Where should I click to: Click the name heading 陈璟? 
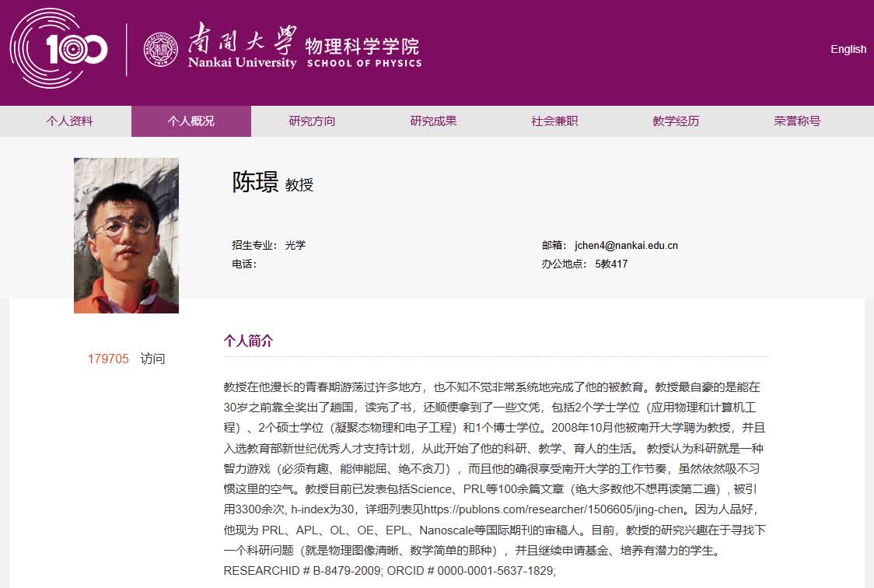point(255,182)
